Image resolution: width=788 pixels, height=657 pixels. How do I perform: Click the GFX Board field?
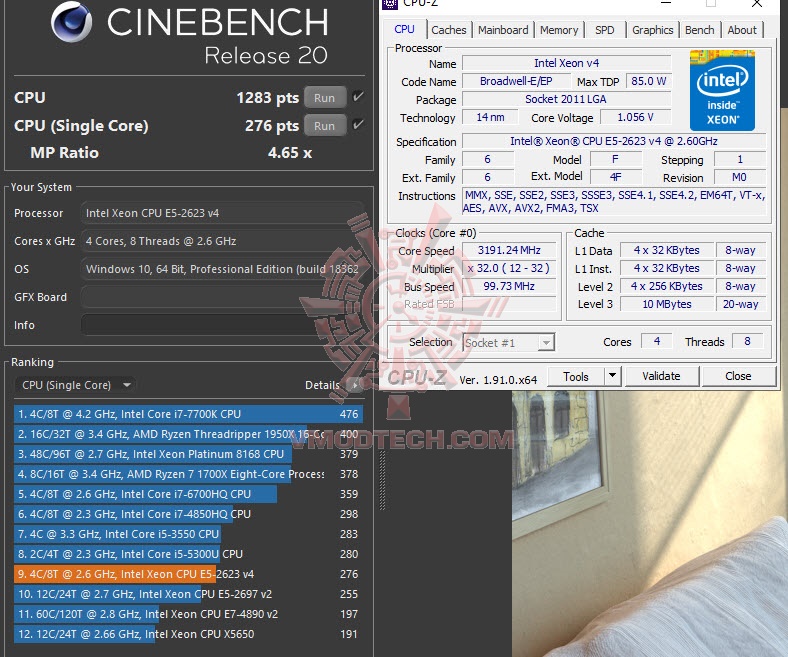[x=221, y=297]
